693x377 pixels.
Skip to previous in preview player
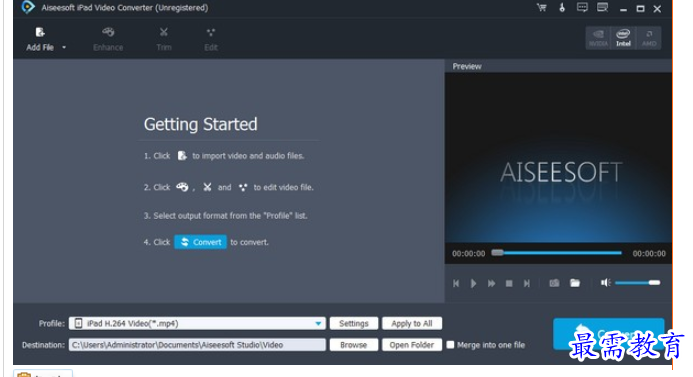coord(456,283)
